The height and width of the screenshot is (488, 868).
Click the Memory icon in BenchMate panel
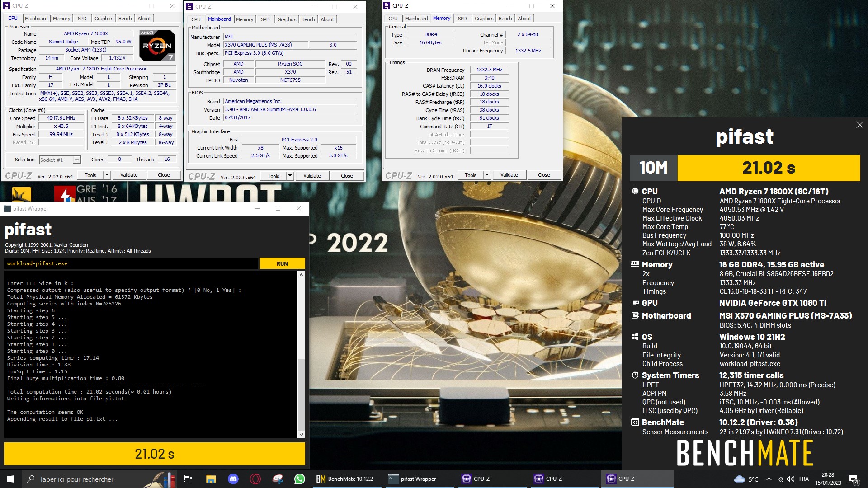click(x=635, y=264)
